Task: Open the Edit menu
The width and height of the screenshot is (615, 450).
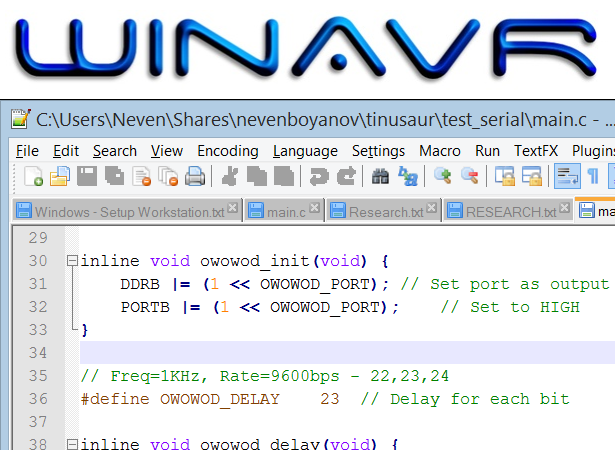Action: point(66,151)
